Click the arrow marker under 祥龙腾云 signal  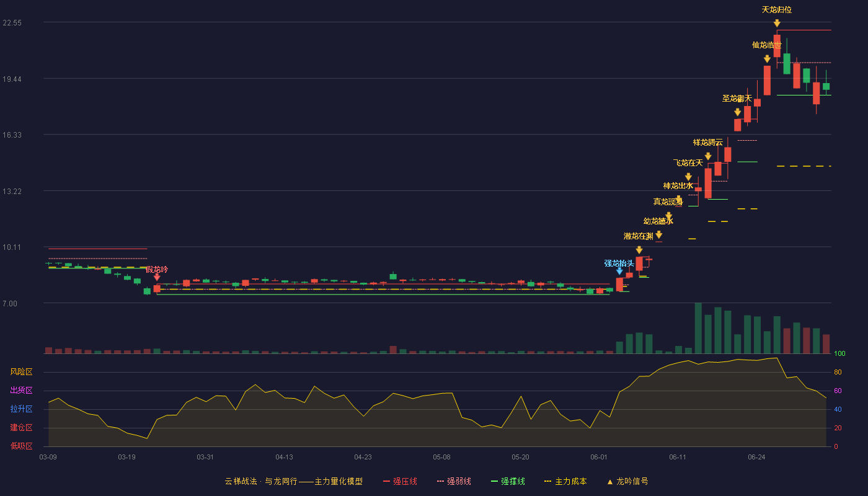click(708, 156)
